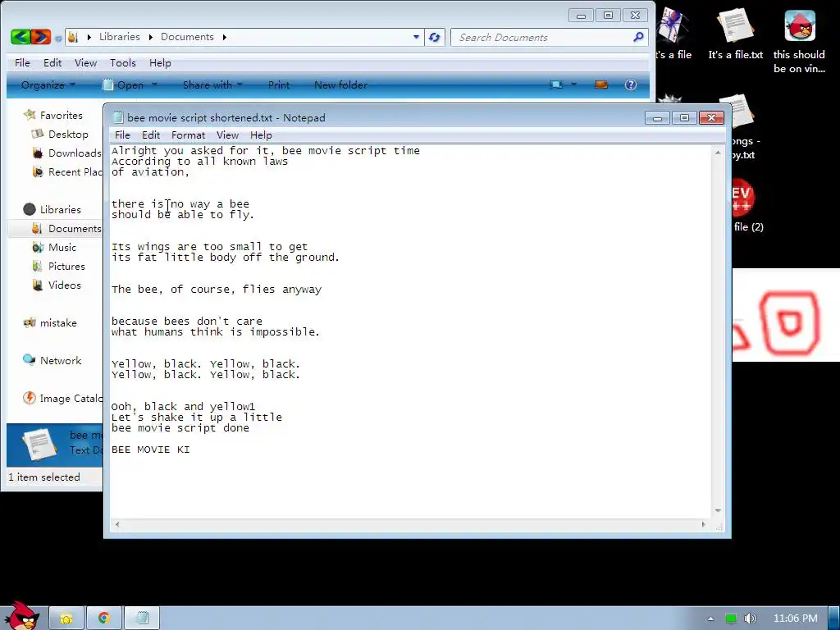This screenshot has width=840, height=630.
Task: Click the green Back arrow in Explorer
Action: 21,36
